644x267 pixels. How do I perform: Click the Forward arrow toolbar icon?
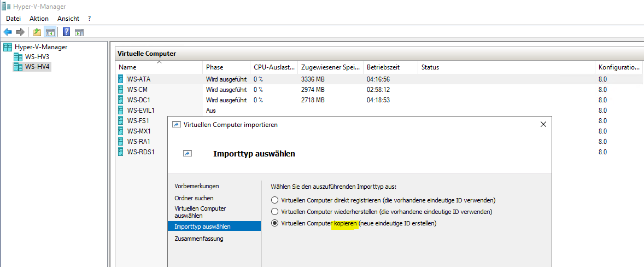[x=20, y=32]
